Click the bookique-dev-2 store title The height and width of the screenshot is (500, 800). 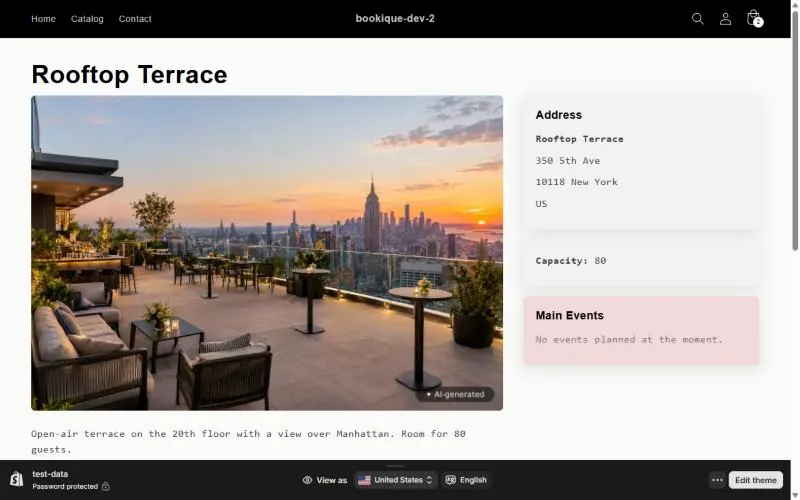pyautogui.click(x=395, y=18)
